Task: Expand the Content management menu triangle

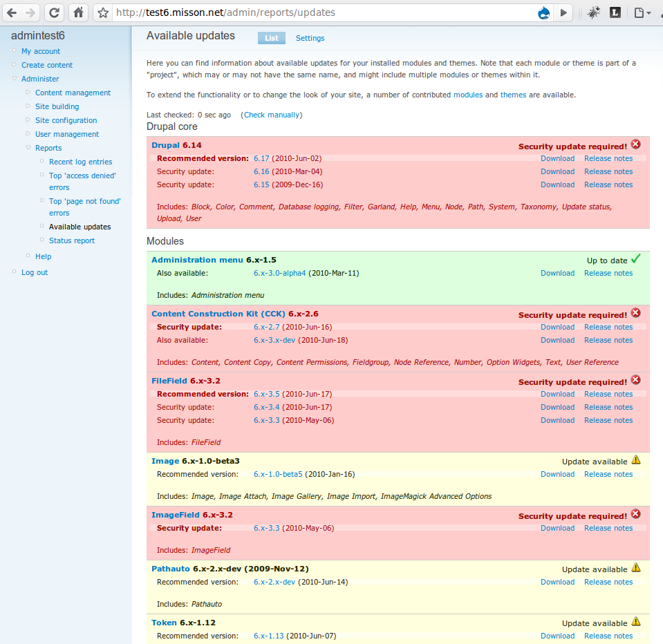Action: (x=28, y=92)
